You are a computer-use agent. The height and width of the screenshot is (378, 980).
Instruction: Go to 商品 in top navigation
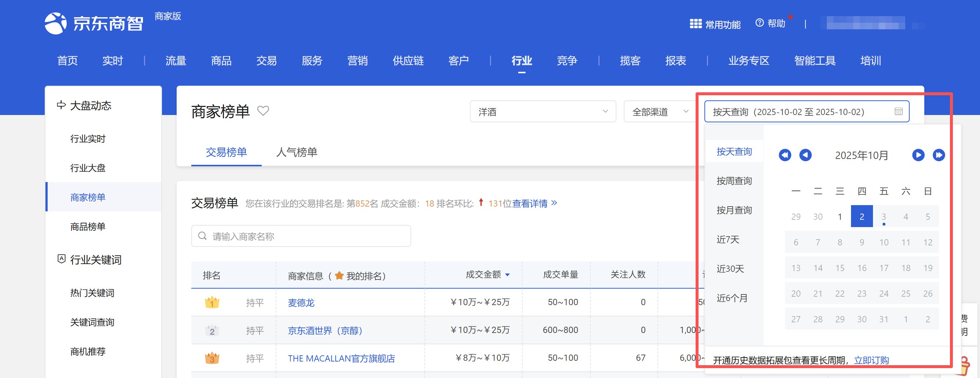tap(221, 61)
